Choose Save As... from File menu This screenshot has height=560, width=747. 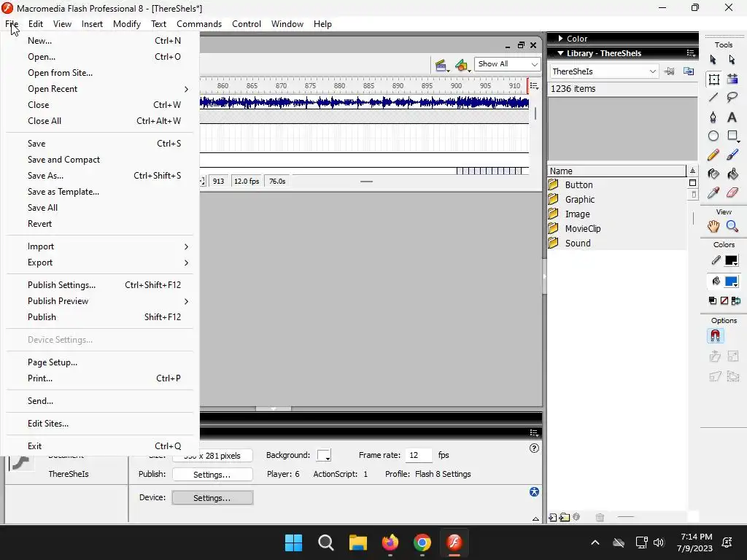(99, 176)
